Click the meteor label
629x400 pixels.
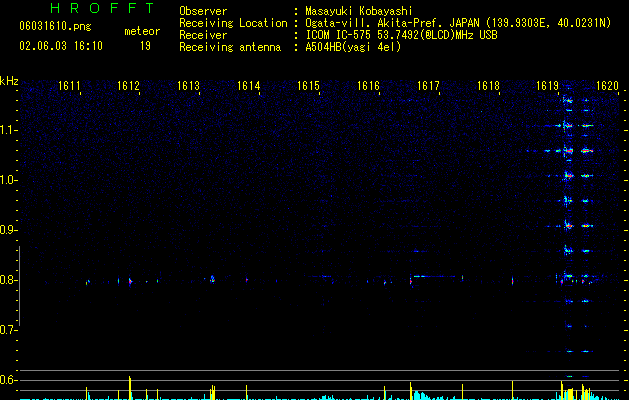(142, 31)
